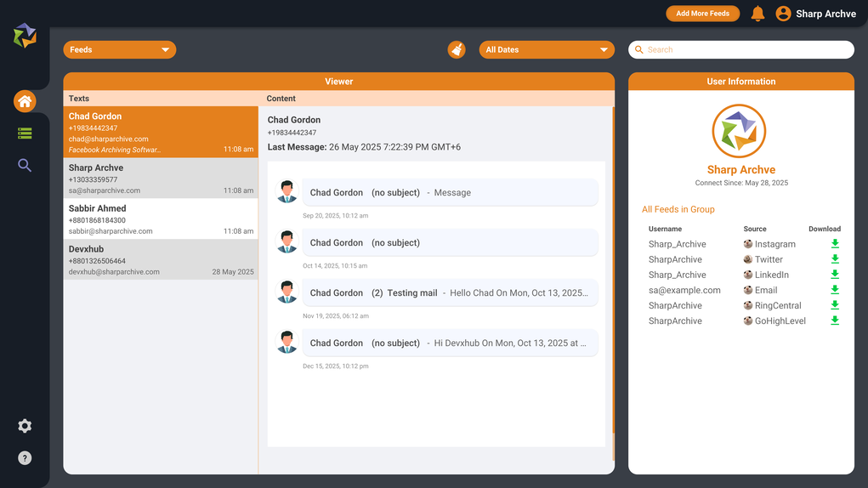The image size is (868, 488).
Task: Download the Email feed for sa@example.com
Action: click(835, 290)
